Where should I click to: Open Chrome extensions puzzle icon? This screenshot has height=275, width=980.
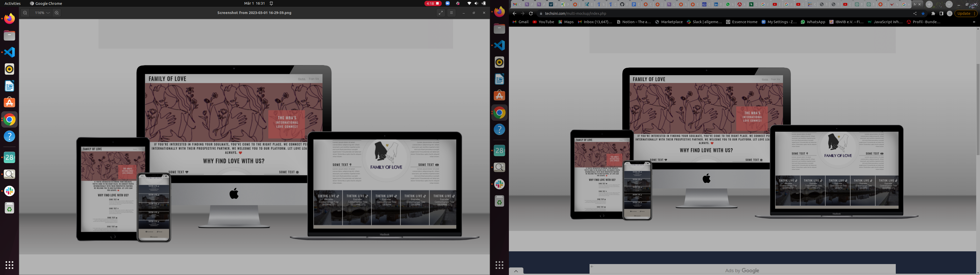(933, 13)
